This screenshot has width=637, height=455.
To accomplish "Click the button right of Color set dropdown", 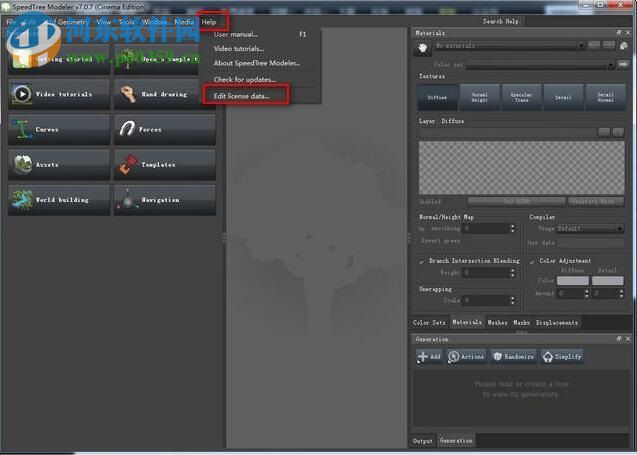I will click(623, 64).
